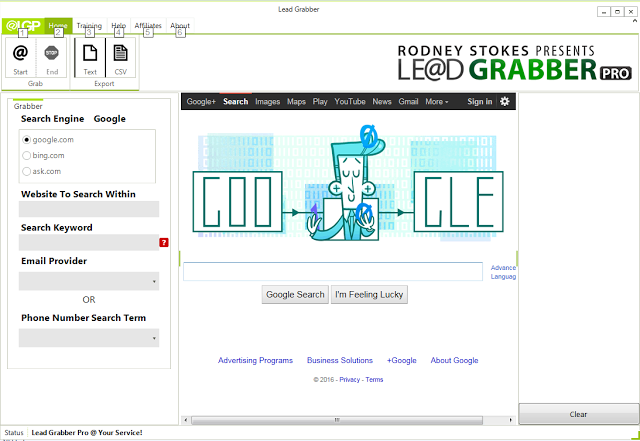
Task: Switch to the Home ribbon tab
Action: [58, 26]
